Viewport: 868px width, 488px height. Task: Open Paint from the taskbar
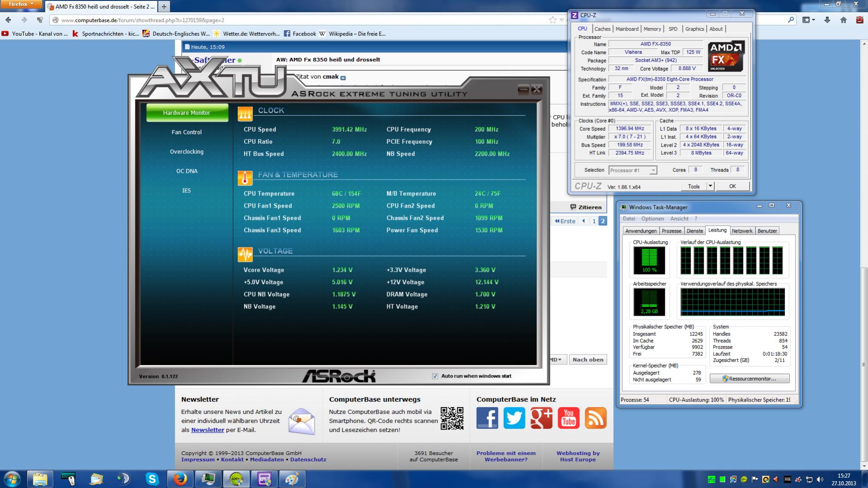point(292,479)
